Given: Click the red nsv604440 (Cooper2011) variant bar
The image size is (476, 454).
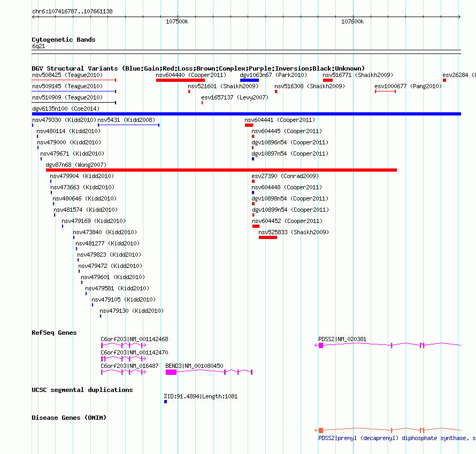Looking at the screenshot, I should point(180,80).
